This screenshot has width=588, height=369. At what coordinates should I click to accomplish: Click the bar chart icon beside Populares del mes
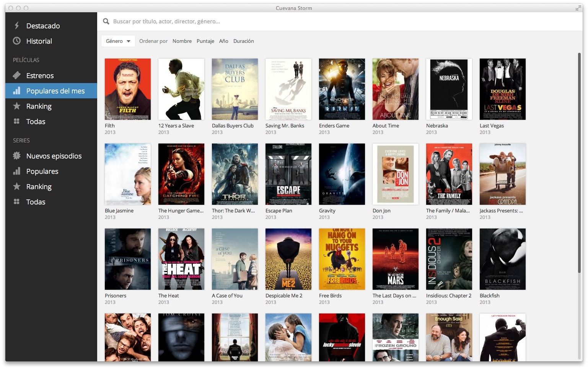(x=16, y=91)
